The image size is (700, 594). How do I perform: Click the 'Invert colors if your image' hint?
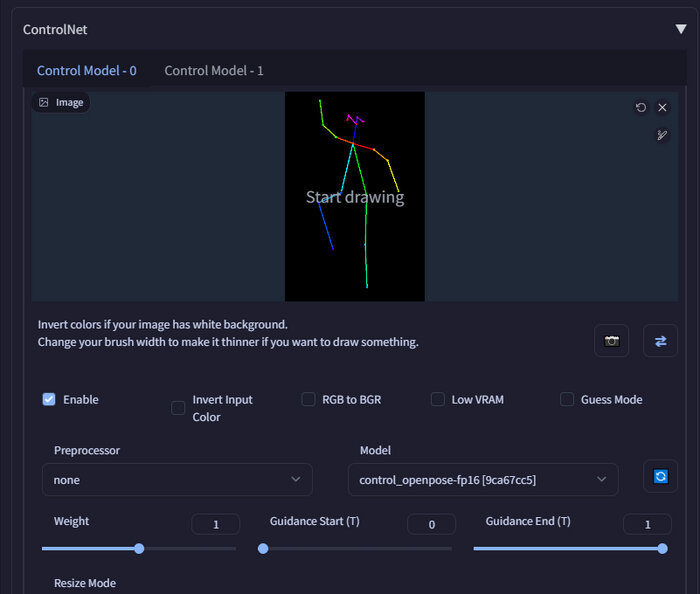(x=162, y=324)
